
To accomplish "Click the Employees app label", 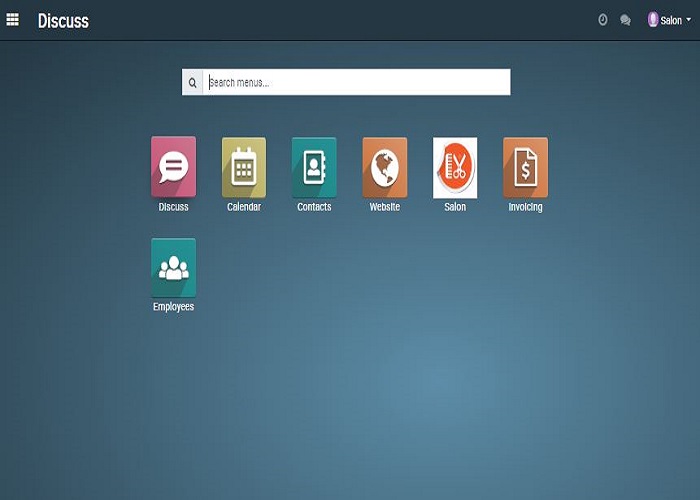I will pos(173,307).
